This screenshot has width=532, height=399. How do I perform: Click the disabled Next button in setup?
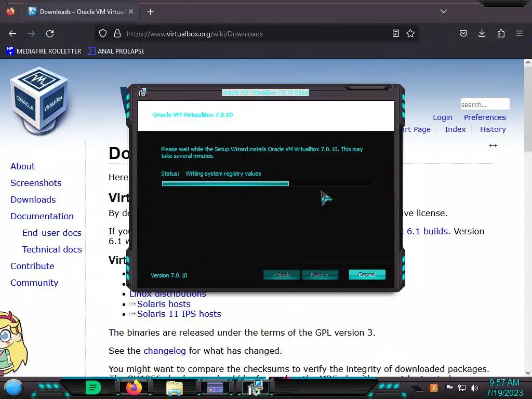click(320, 274)
